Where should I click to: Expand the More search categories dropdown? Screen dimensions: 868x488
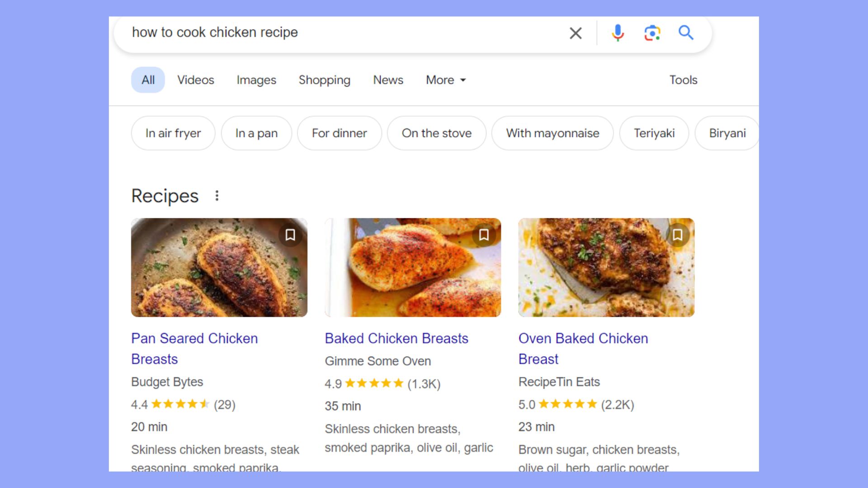tap(445, 80)
